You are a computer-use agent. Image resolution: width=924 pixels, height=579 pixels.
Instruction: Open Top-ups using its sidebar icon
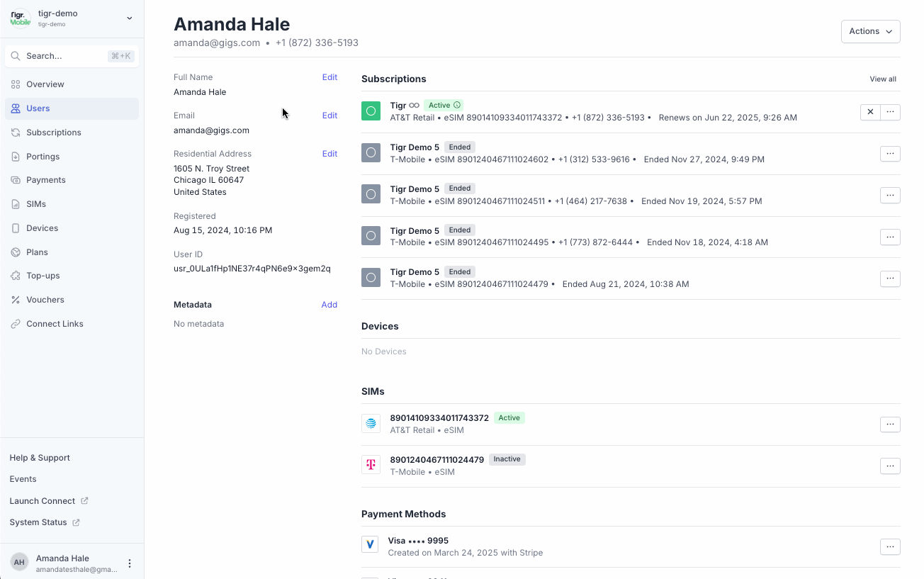coord(16,275)
